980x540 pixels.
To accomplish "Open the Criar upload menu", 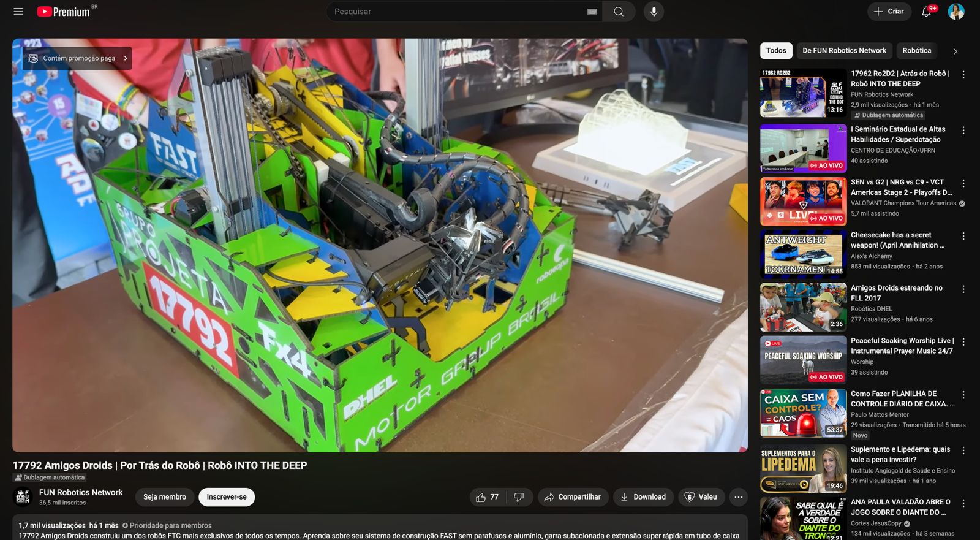I will pos(889,12).
